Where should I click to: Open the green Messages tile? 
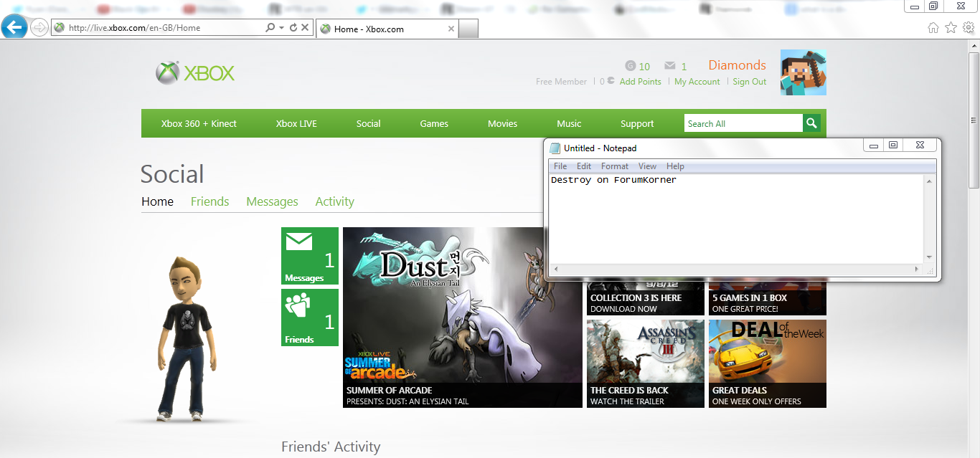point(310,256)
